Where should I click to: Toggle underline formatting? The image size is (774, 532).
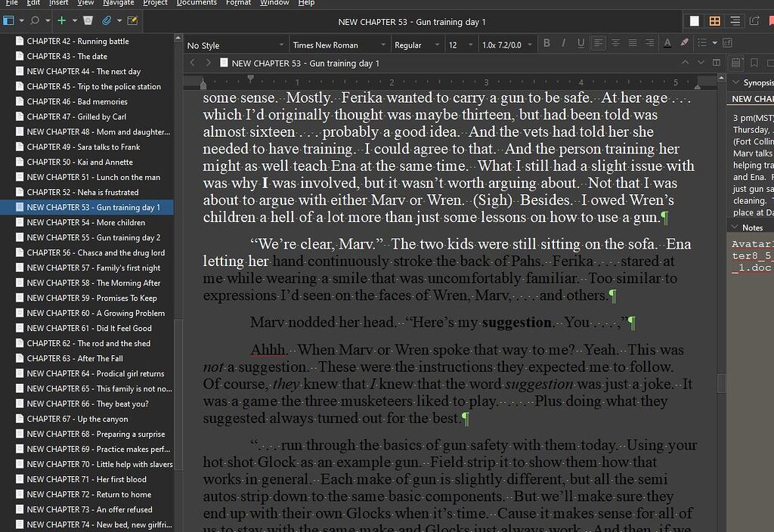[x=580, y=44]
